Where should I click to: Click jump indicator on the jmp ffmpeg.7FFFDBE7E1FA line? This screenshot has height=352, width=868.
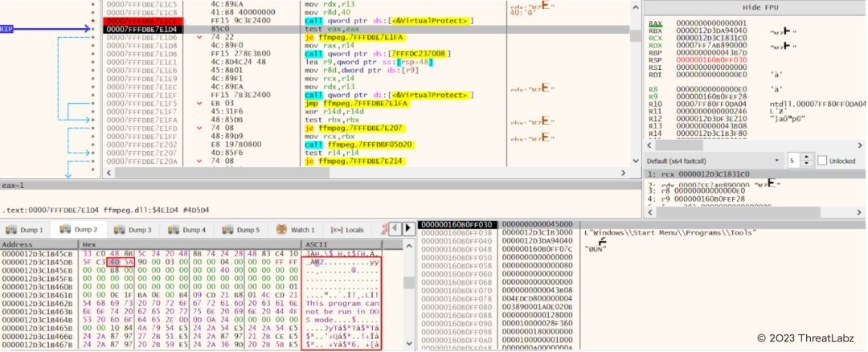point(200,104)
